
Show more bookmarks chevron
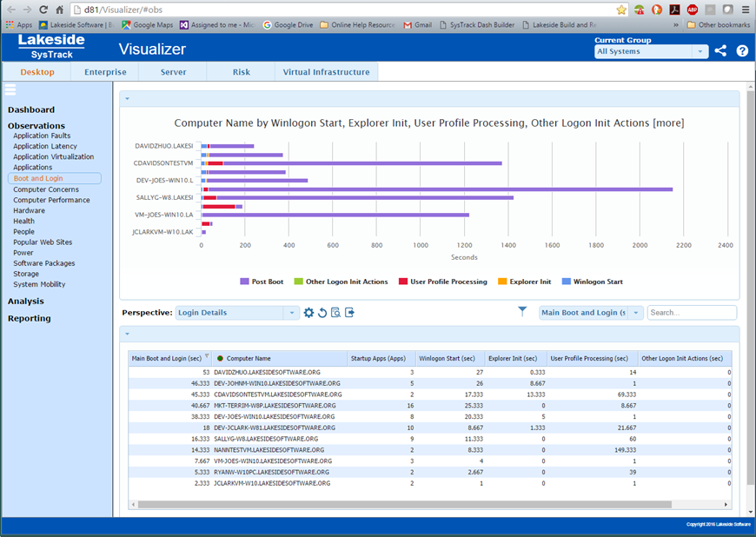(676, 24)
